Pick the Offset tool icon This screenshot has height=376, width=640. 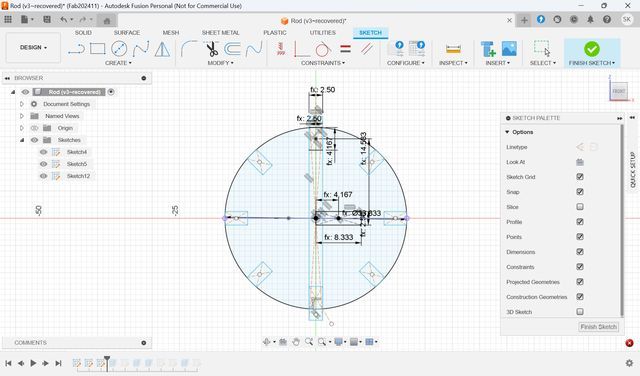tap(232, 49)
